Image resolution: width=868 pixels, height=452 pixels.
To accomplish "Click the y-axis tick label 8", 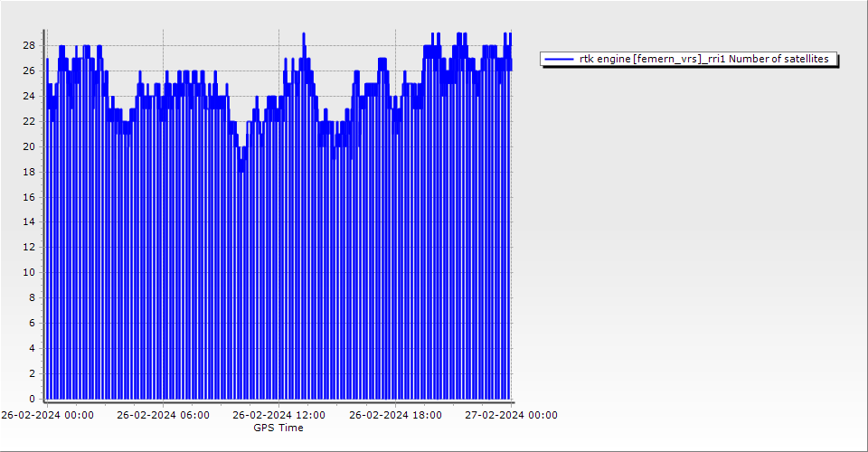I will 32,297.
